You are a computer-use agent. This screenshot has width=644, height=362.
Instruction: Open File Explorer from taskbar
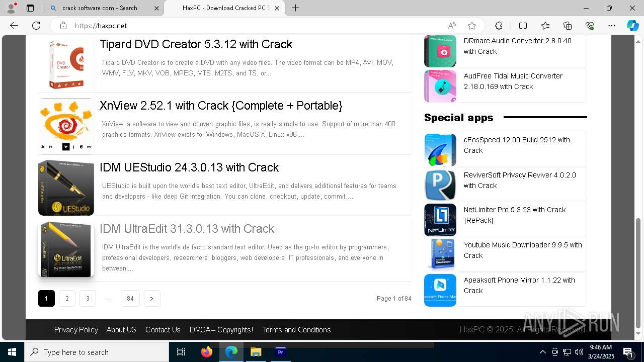[x=256, y=352]
